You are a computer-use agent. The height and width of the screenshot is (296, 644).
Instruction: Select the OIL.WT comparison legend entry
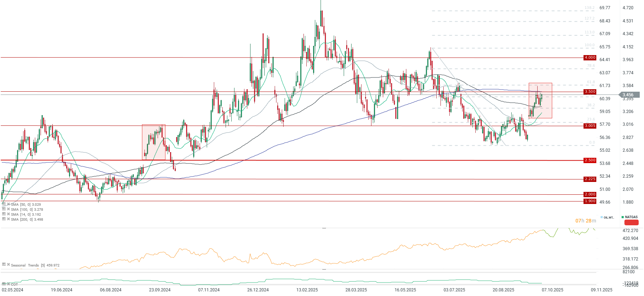607,217
